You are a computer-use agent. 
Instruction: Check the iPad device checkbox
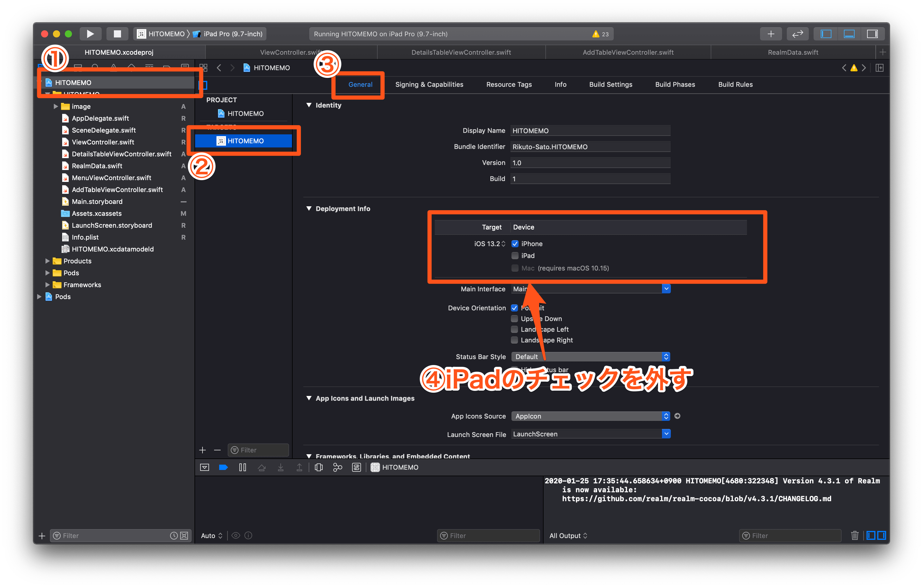pyautogui.click(x=515, y=256)
